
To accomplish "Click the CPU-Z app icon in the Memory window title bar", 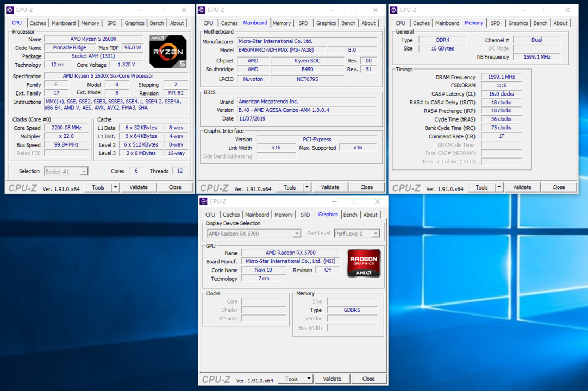I will [393, 10].
